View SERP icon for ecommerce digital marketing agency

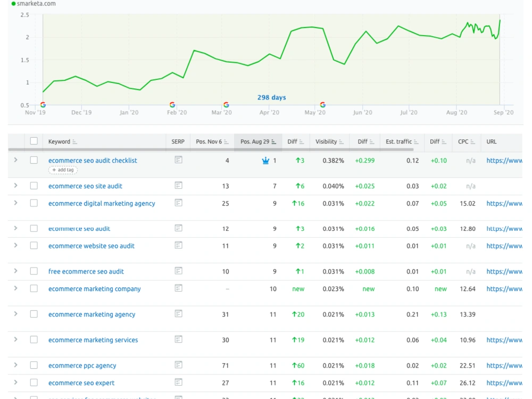tap(178, 203)
